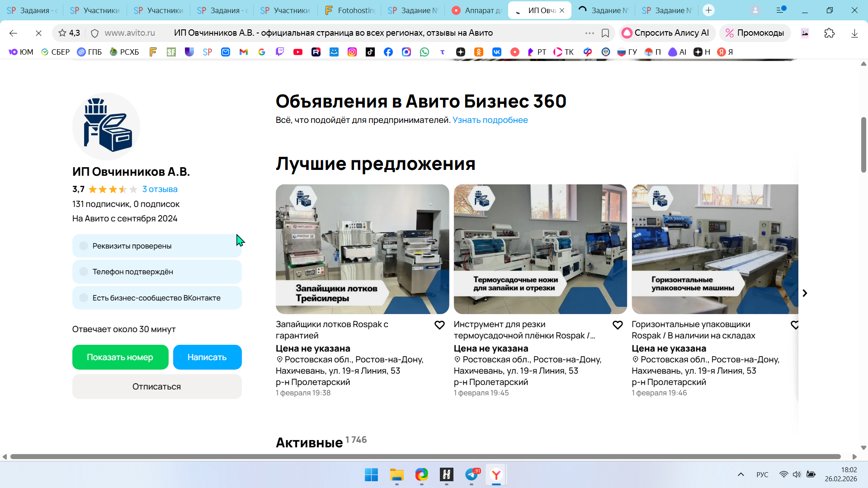Screen dimensions: 868x488
Task: Open browser extensions puzzle icon
Action: click(x=829, y=33)
